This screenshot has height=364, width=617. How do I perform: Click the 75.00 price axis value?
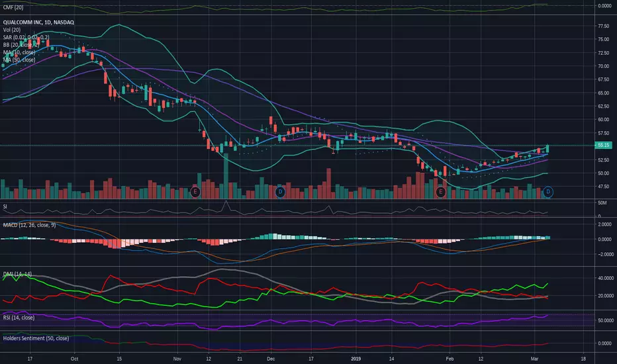click(x=604, y=39)
